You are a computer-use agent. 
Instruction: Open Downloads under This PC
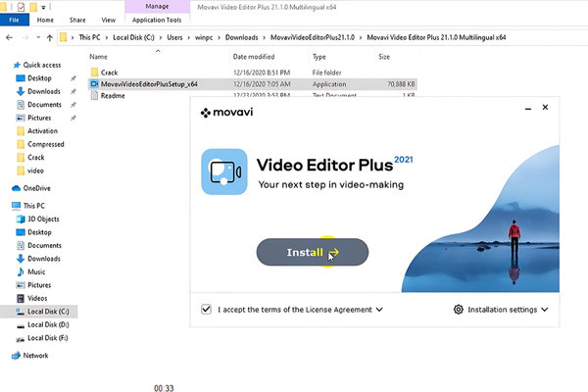point(44,259)
